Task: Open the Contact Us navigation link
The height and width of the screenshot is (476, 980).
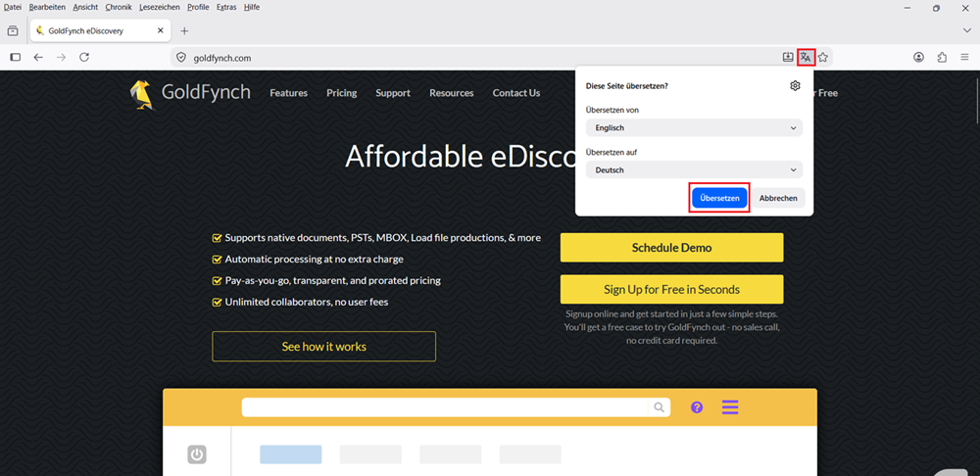Action: tap(516, 93)
